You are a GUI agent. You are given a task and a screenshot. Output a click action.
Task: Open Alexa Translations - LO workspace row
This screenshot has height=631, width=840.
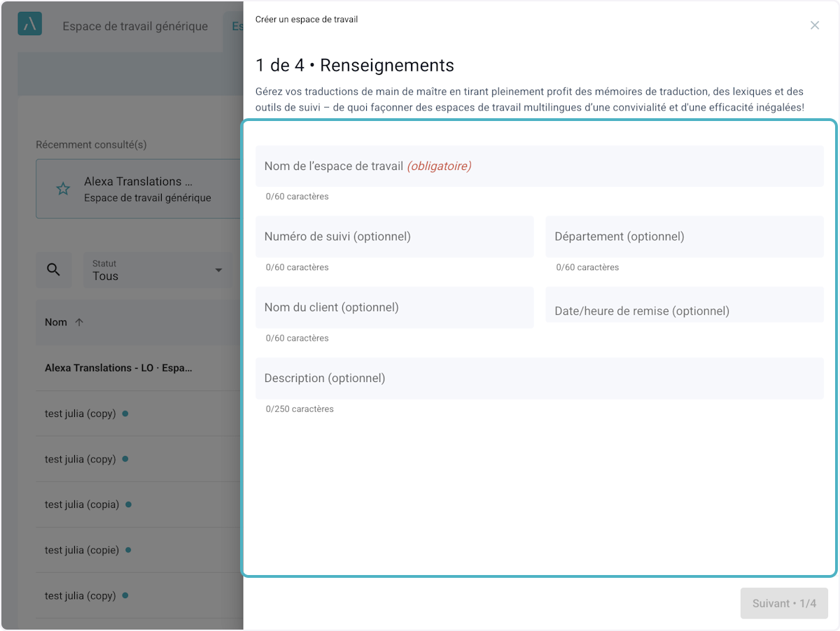point(118,368)
